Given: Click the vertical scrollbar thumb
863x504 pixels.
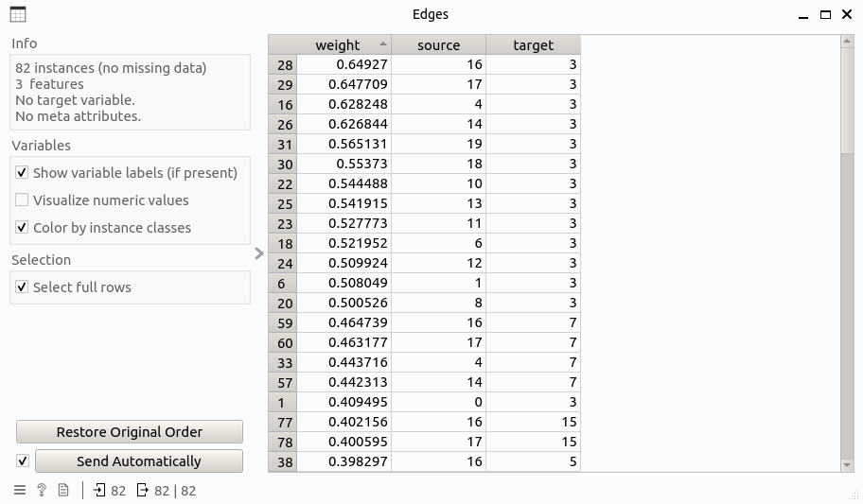Looking at the screenshot, I should click(x=847, y=100).
